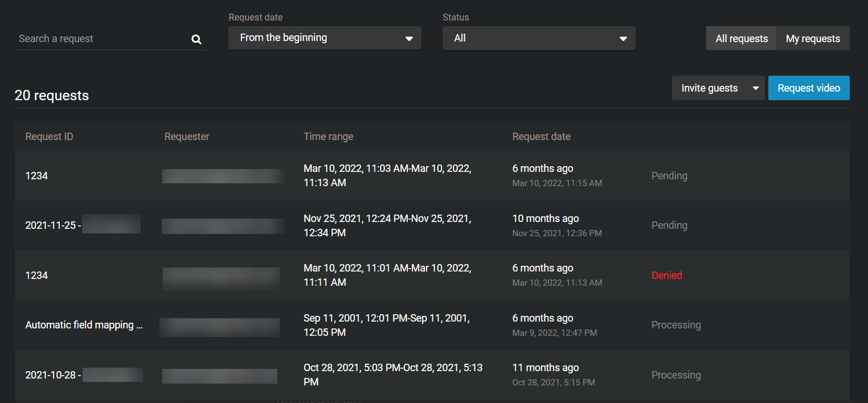This screenshot has width=868, height=403.
Task: Open the Request date dropdown
Action: coord(325,38)
